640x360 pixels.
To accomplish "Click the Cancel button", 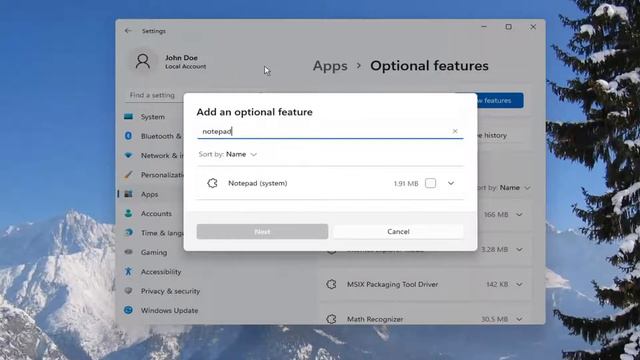I will pos(398,231).
